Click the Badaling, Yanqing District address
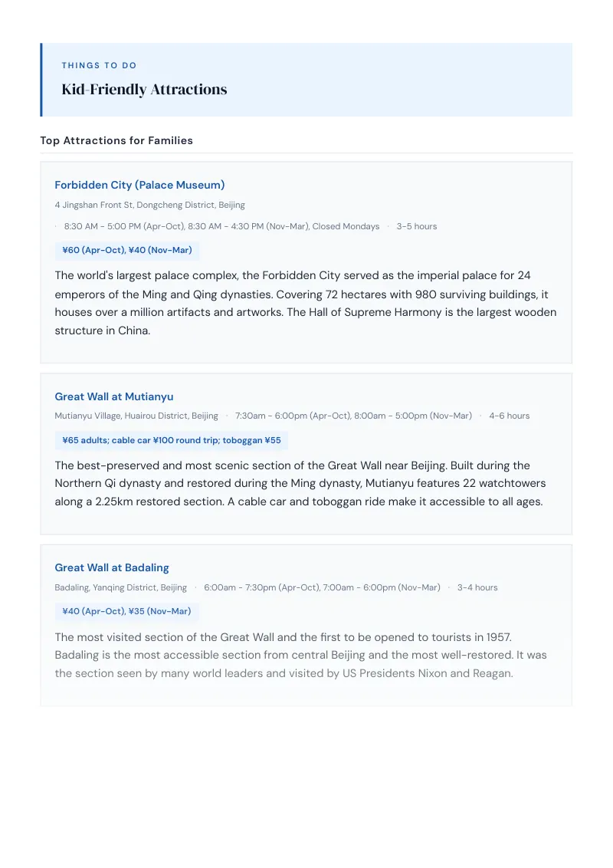The width and height of the screenshot is (613, 868). [120, 587]
